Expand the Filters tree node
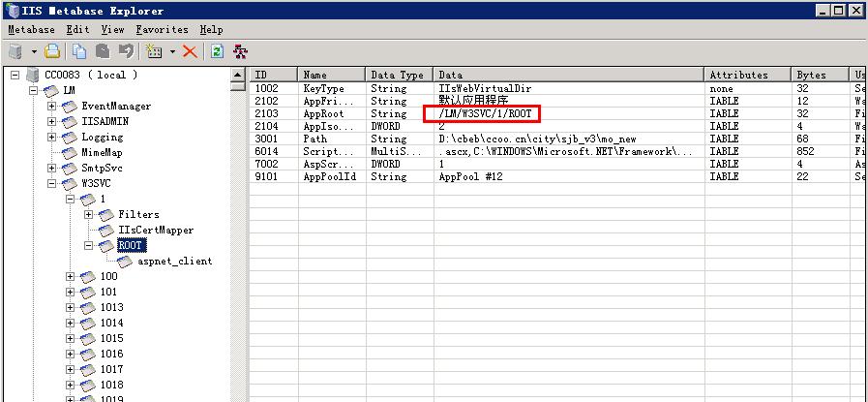The width and height of the screenshot is (868, 402). coord(89,214)
